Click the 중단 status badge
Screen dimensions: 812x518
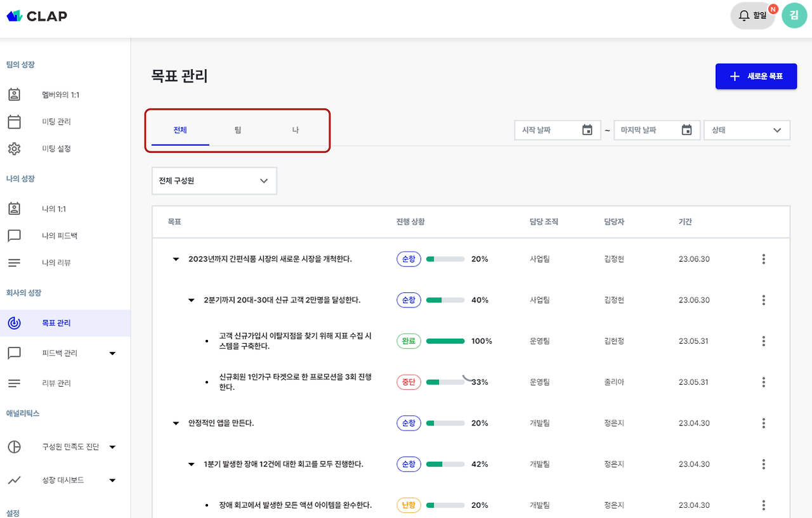[409, 382]
